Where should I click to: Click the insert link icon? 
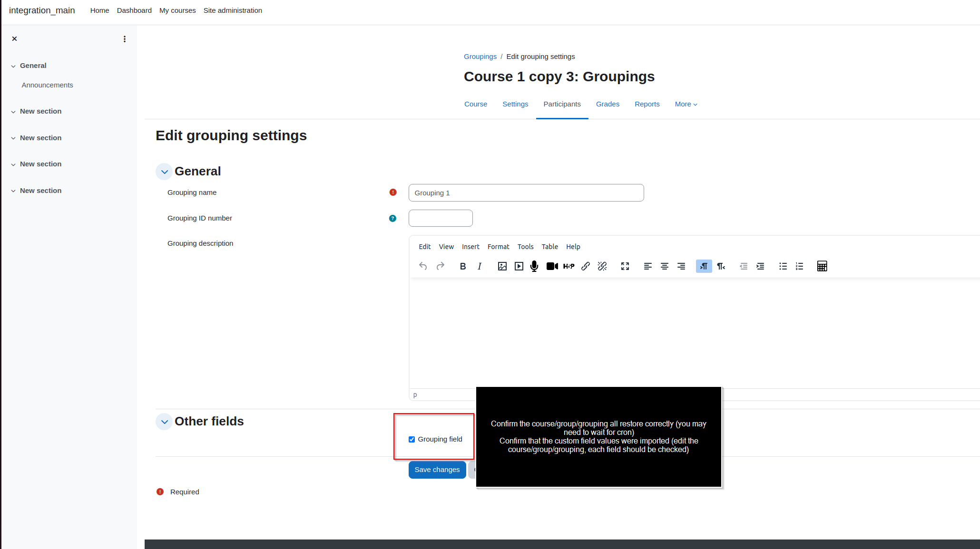pyautogui.click(x=586, y=266)
